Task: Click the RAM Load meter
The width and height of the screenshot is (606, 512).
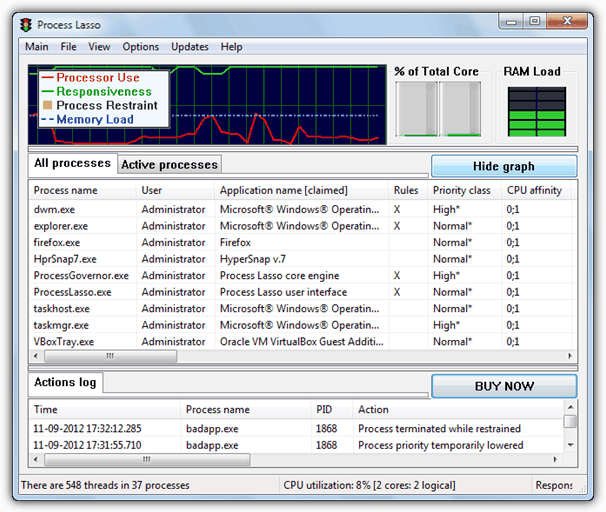Action: point(531,110)
